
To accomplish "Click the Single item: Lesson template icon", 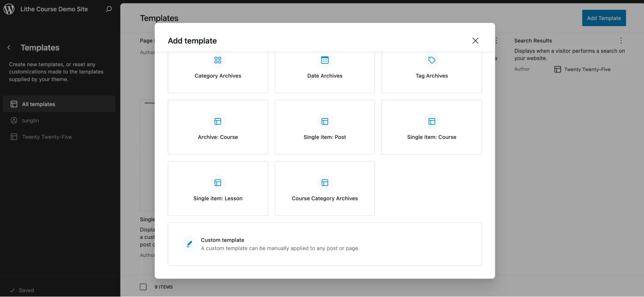I will pyautogui.click(x=218, y=182).
